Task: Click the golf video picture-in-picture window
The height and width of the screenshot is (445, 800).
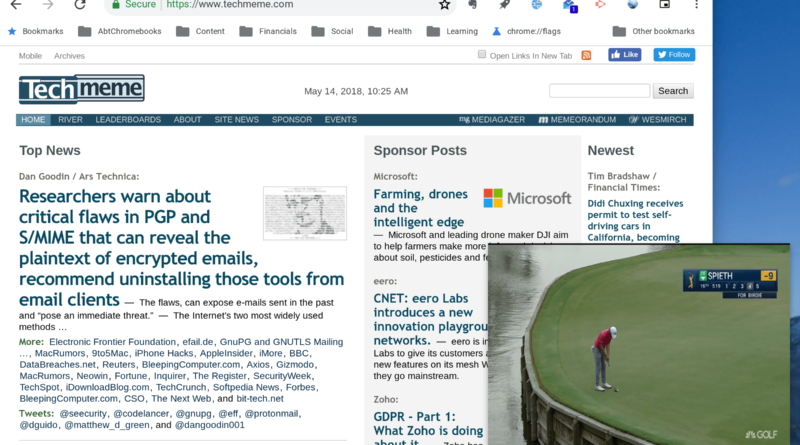Action: (x=639, y=344)
